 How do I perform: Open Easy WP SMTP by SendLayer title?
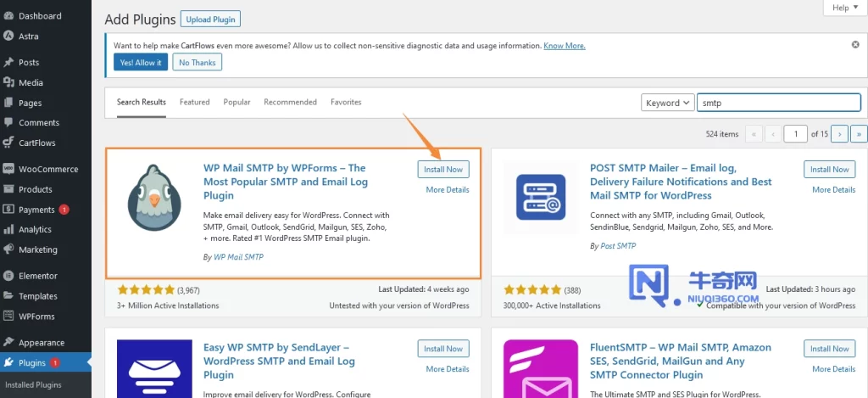point(279,361)
